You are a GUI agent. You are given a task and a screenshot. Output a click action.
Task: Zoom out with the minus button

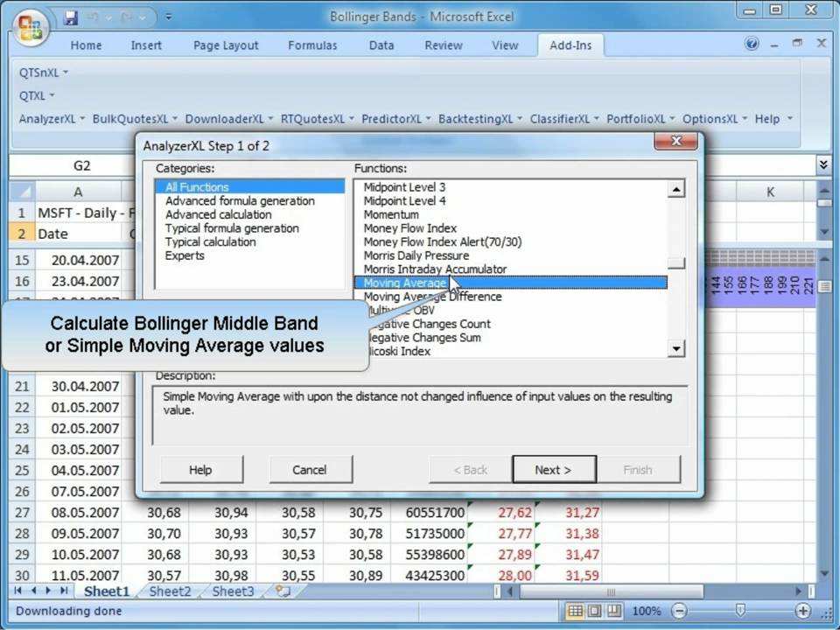(x=679, y=611)
